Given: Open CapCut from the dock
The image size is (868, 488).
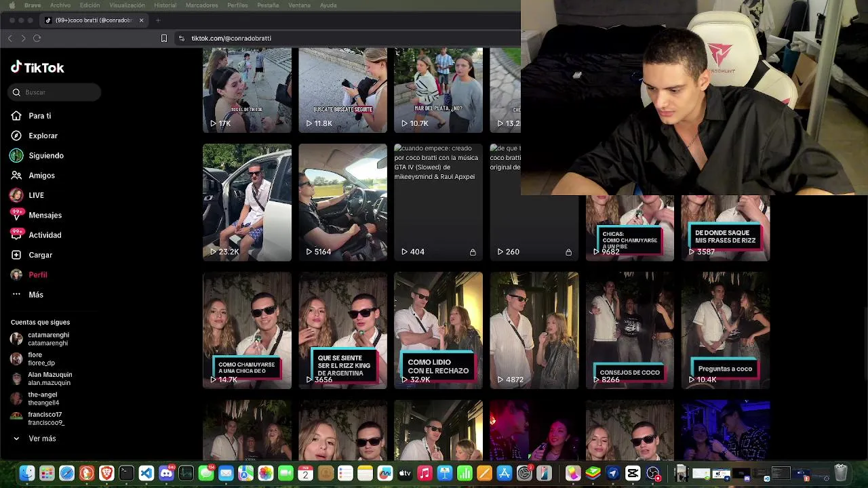Looking at the screenshot, I should coord(633,473).
